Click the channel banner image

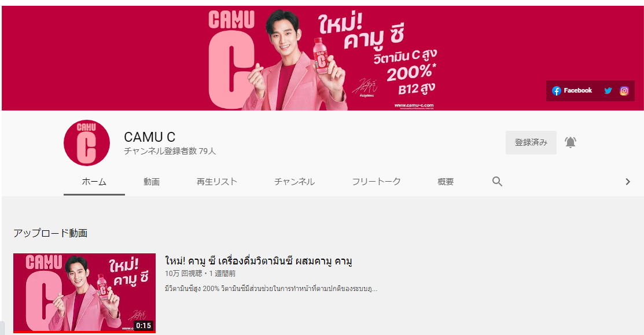[322, 58]
